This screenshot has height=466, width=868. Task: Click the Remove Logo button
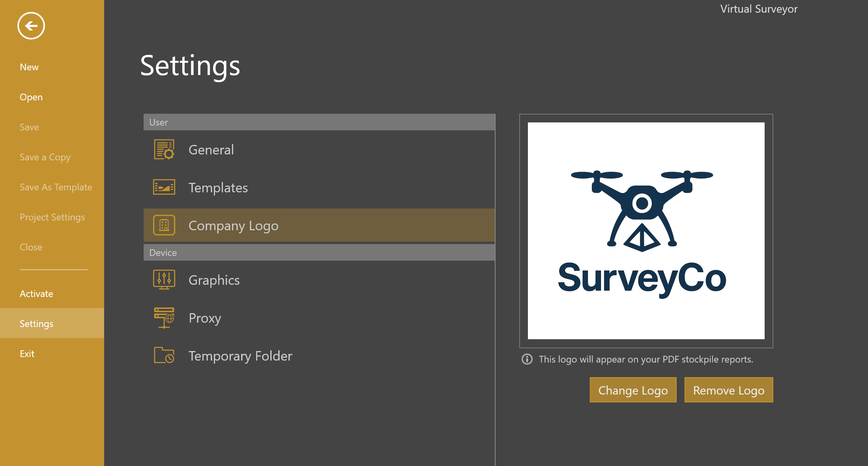coord(729,390)
